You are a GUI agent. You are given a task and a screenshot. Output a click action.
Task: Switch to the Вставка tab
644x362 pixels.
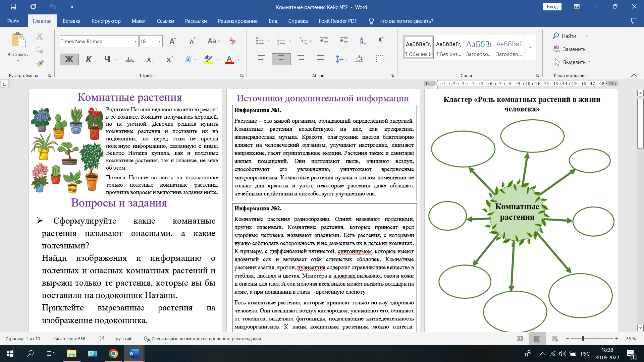[71, 21]
